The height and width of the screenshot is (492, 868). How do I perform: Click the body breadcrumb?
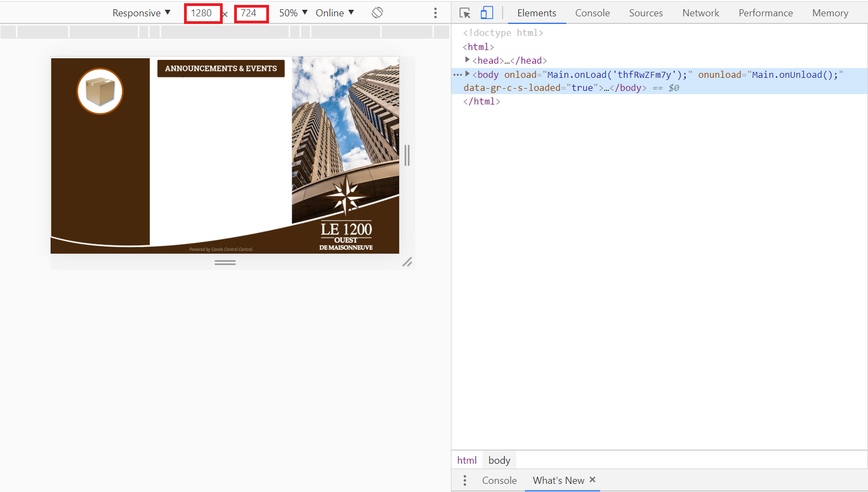coord(499,460)
